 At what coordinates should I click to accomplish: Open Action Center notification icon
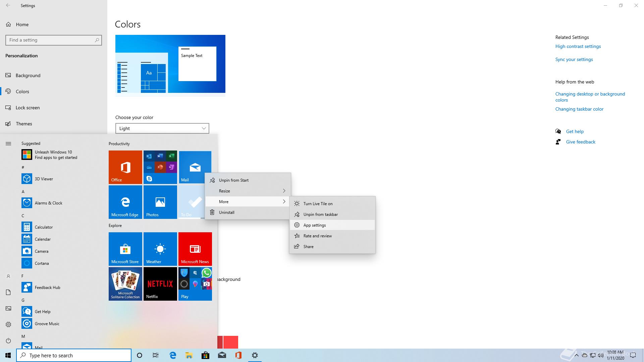(x=633, y=355)
